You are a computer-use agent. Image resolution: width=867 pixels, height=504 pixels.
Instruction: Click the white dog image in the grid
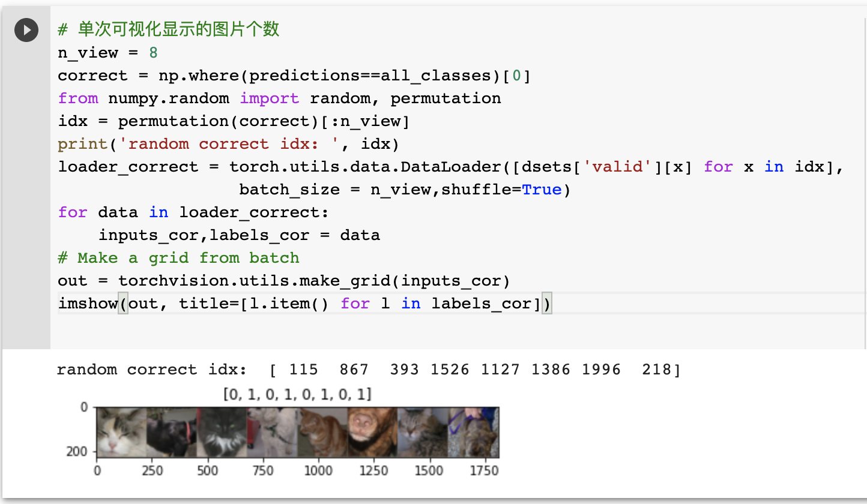click(273, 432)
